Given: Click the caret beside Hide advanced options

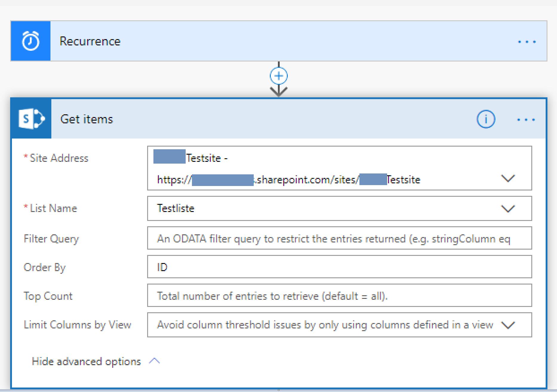Looking at the screenshot, I should (x=154, y=362).
